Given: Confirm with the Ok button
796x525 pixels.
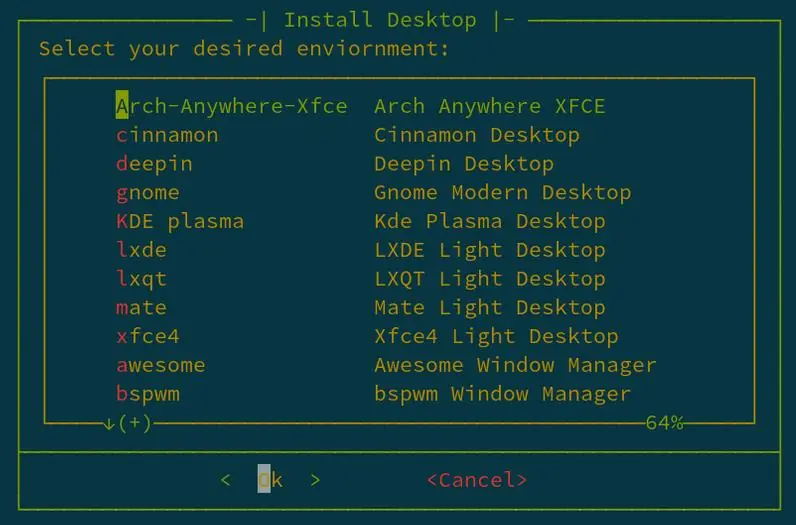Looking at the screenshot, I should pyautogui.click(x=271, y=480).
